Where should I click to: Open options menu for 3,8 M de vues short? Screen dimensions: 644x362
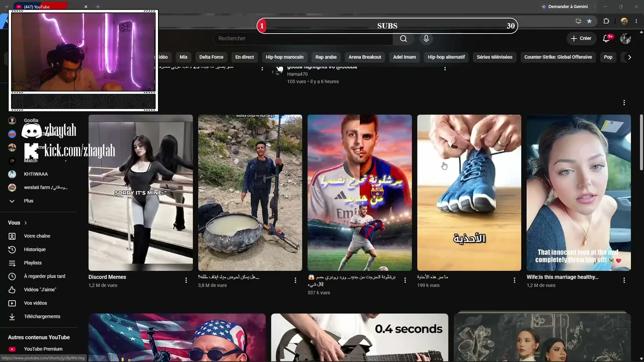(295, 281)
